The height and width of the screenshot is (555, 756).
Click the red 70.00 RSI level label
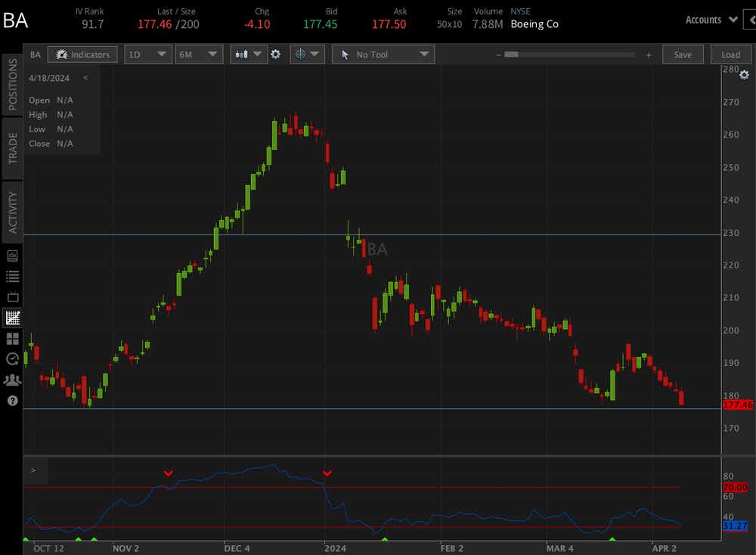(x=736, y=487)
